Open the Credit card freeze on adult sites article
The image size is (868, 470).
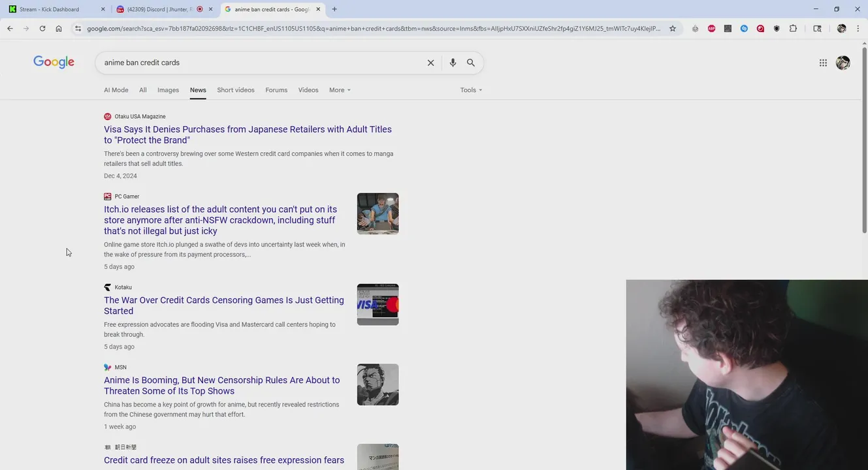click(224, 460)
